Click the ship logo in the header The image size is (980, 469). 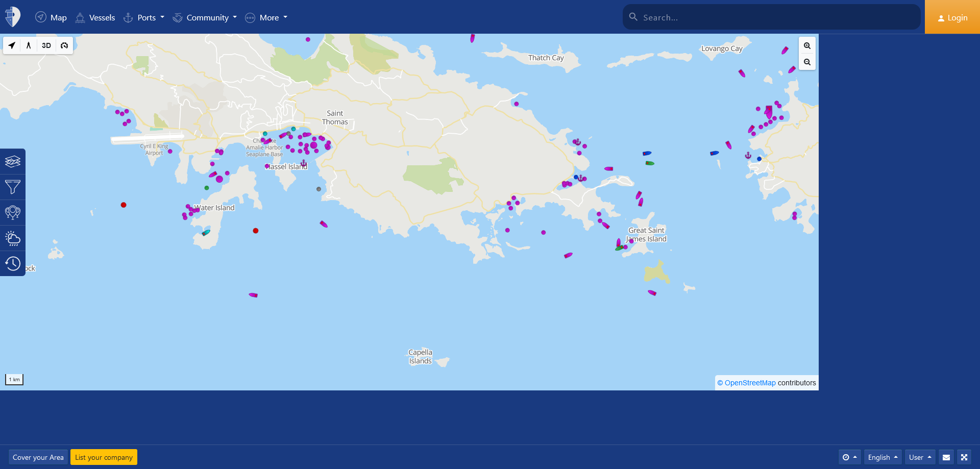(13, 17)
